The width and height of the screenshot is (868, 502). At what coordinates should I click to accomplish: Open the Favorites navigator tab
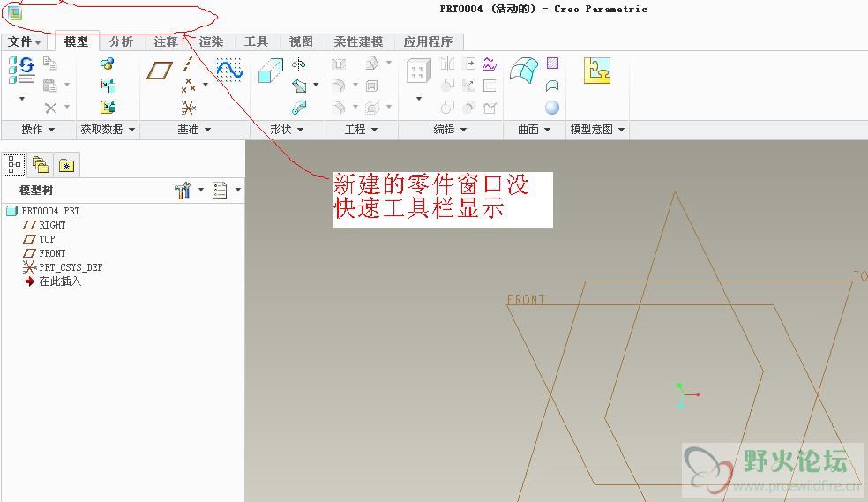click(x=66, y=165)
